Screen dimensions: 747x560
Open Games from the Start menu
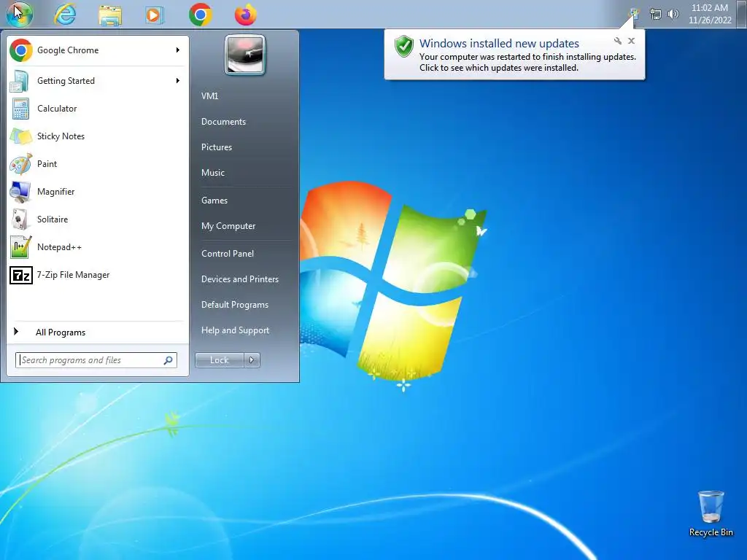pyautogui.click(x=214, y=201)
